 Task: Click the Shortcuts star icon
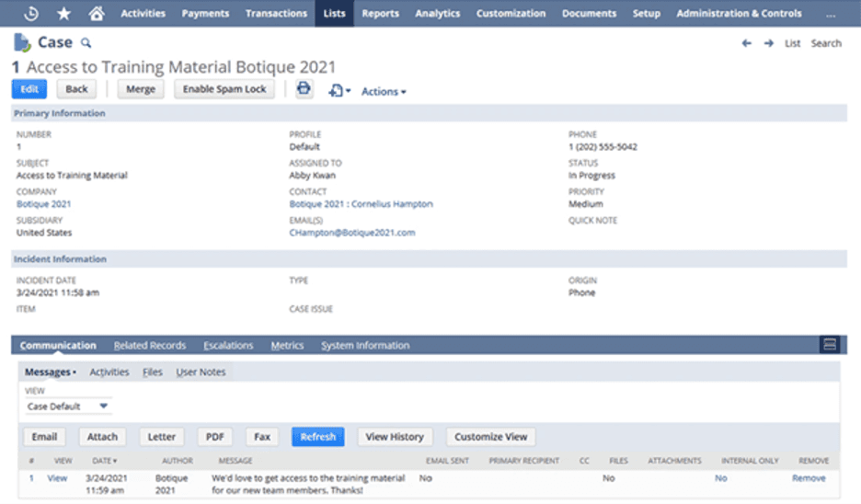coord(63,14)
